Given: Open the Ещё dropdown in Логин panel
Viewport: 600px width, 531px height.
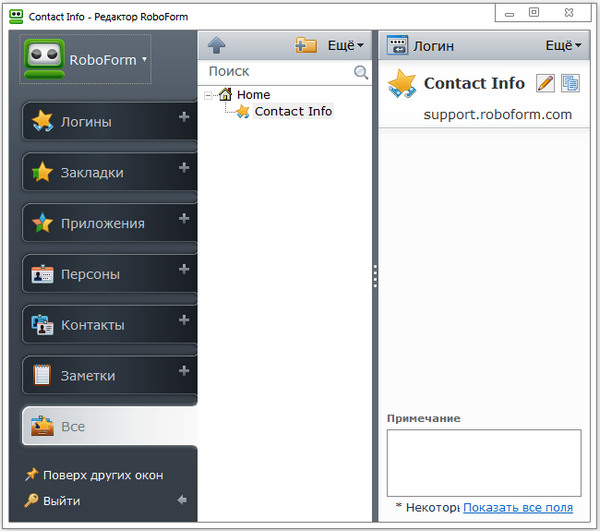Looking at the screenshot, I should click(x=563, y=46).
